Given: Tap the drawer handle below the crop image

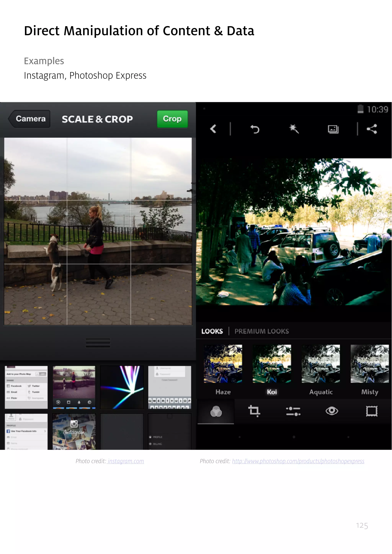Looking at the screenshot, I should 98,343.
